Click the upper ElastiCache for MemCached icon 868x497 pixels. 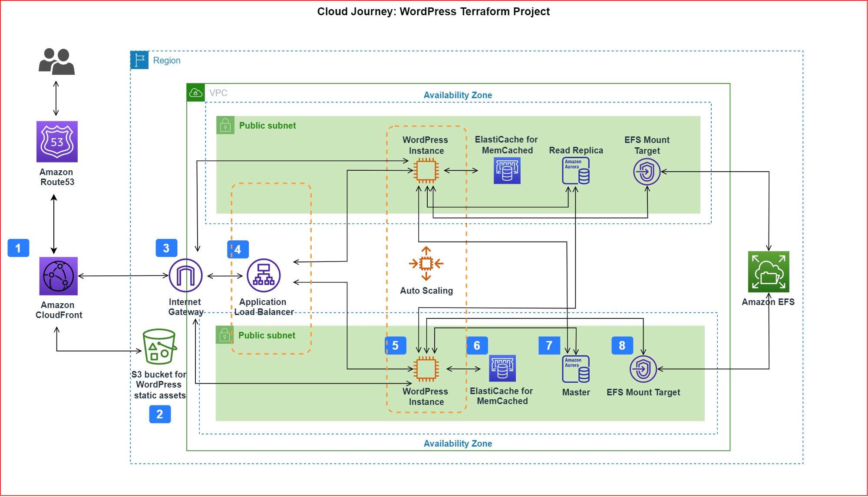507,170
